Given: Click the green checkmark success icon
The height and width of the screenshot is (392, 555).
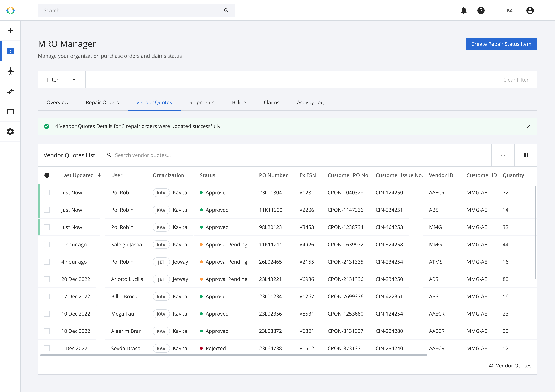Looking at the screenshot, I should pos(47,126).
